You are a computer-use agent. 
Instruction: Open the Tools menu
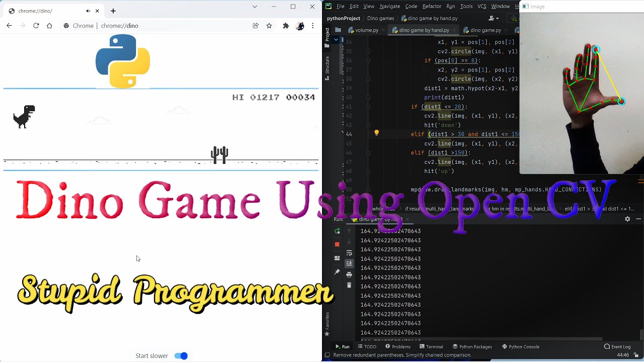click(466, 7)
